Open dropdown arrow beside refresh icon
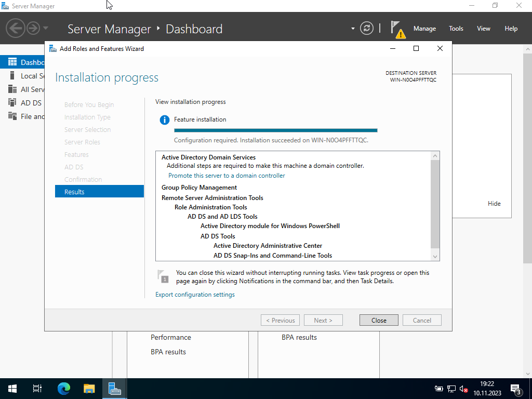The height and width of the screenshot is (399, 532). (x=353, y=29)
